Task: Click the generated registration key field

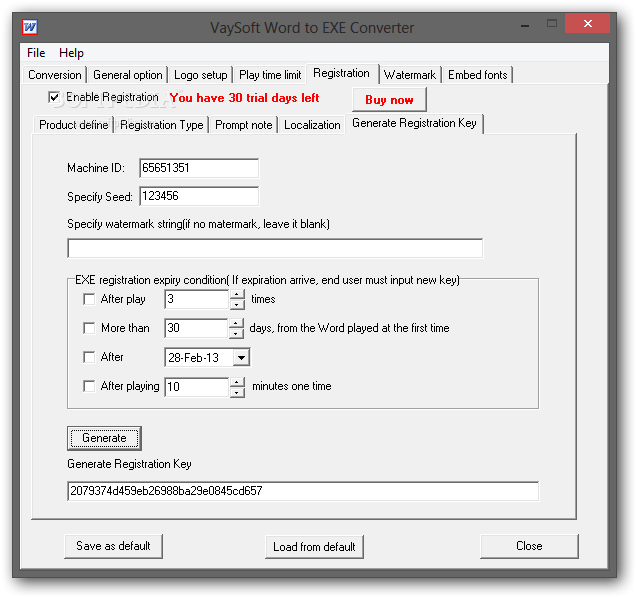Action: (x=303, y=491)
